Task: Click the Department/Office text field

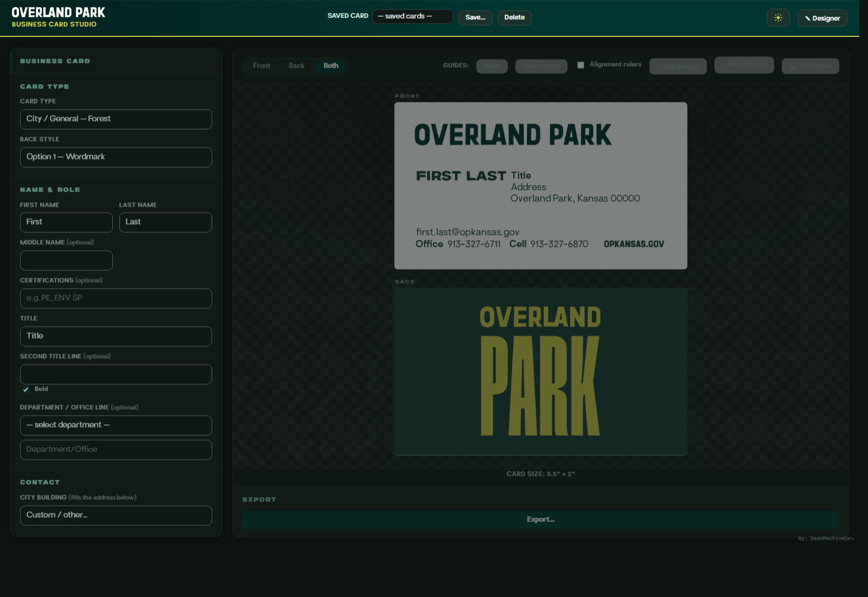Action: (116, 450)
